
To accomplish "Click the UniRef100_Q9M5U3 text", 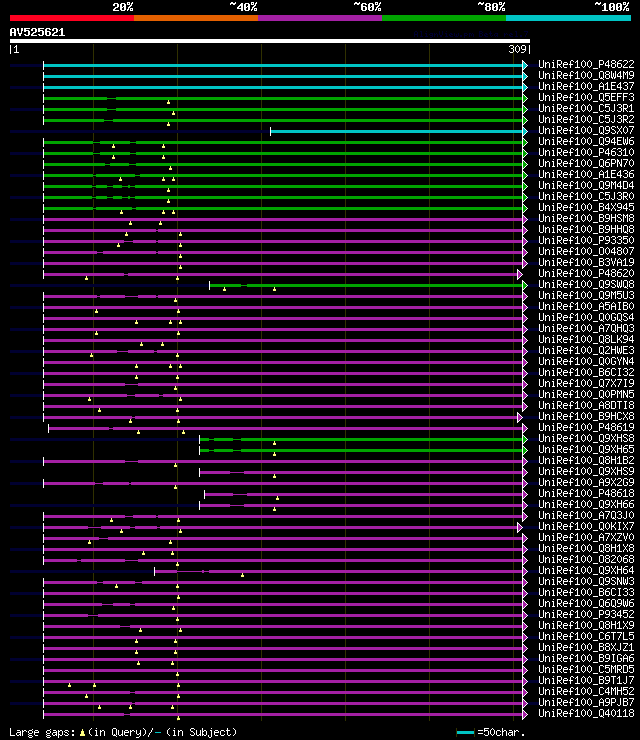I will 586,295.
